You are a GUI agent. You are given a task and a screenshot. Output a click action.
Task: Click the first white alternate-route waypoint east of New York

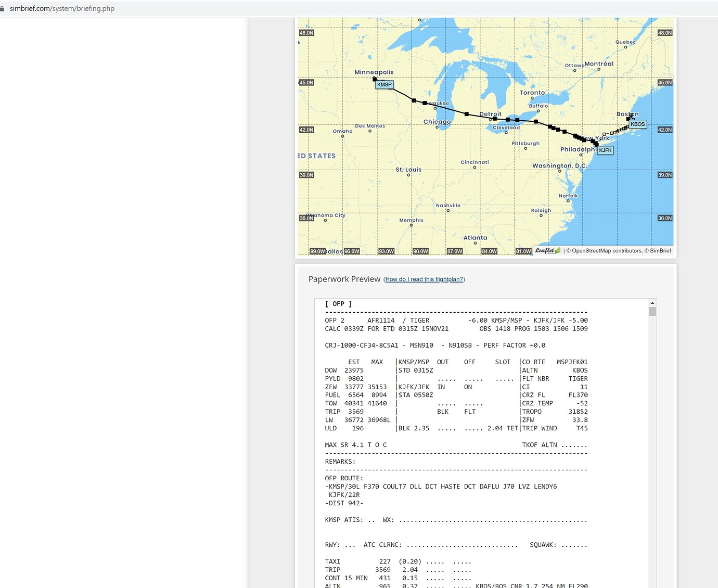click(605, 135)
